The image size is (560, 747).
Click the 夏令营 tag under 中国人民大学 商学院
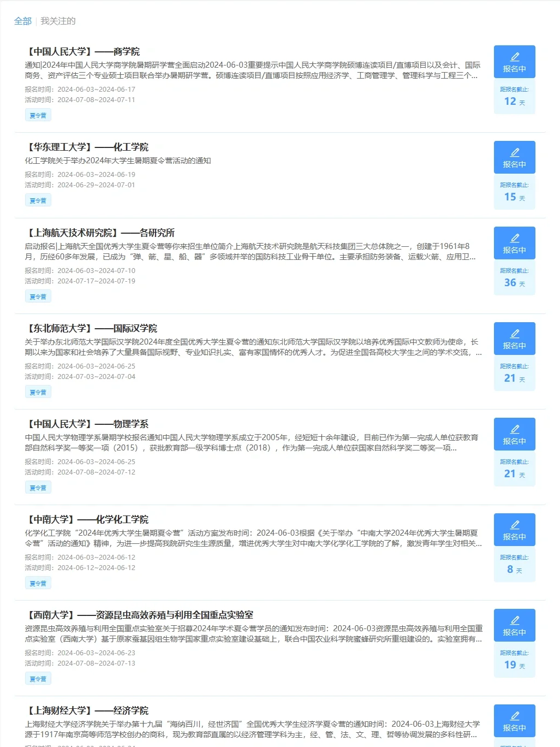tap(38, 115)
